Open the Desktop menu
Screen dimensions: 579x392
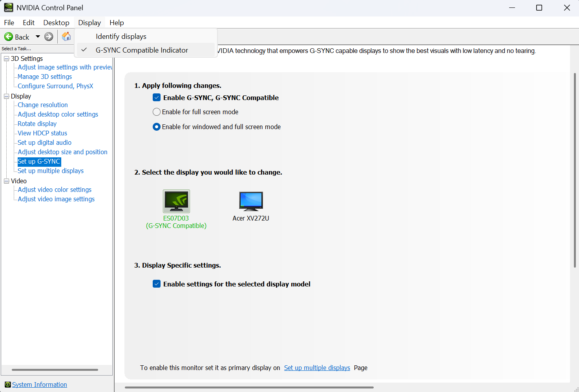pyautogui.click(x=56, y=23)
